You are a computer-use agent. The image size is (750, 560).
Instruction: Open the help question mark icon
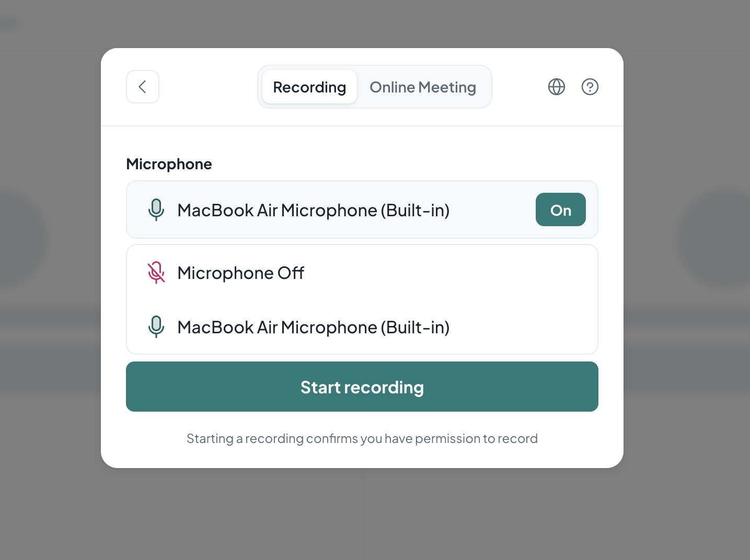590,87
